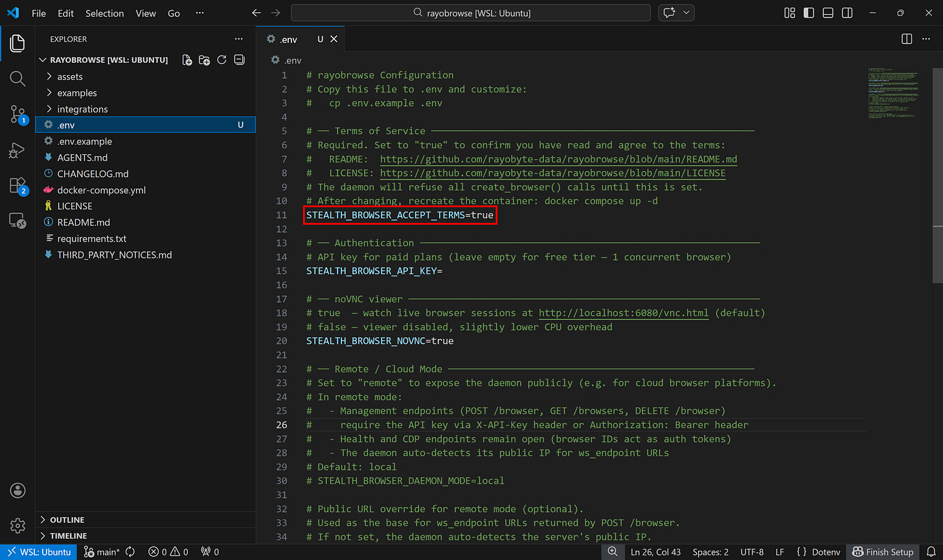Open the notifications bell
Viewport: 943px width, 560px height.
933,552
